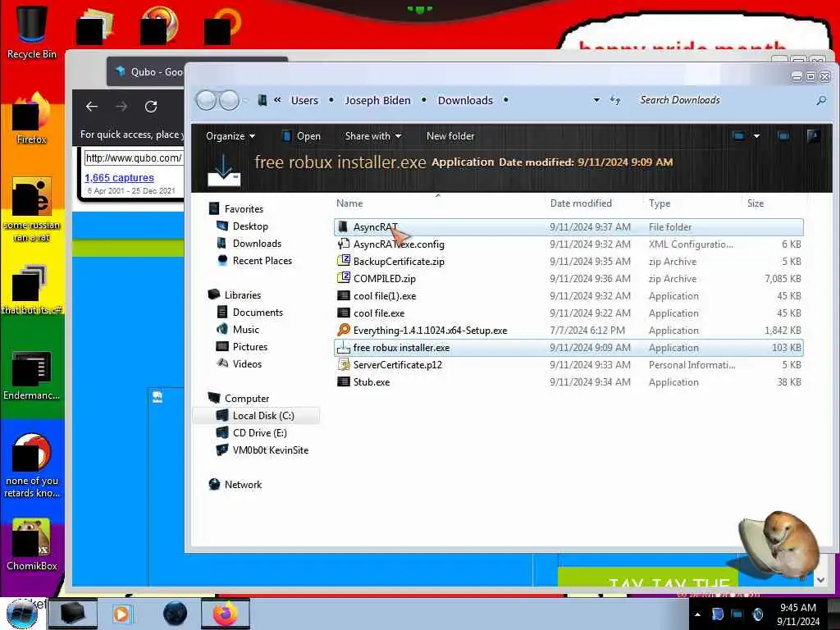Select the AsyncRAT folder row
The height and width of the screenshot is (630, 840).
point(568,227)
